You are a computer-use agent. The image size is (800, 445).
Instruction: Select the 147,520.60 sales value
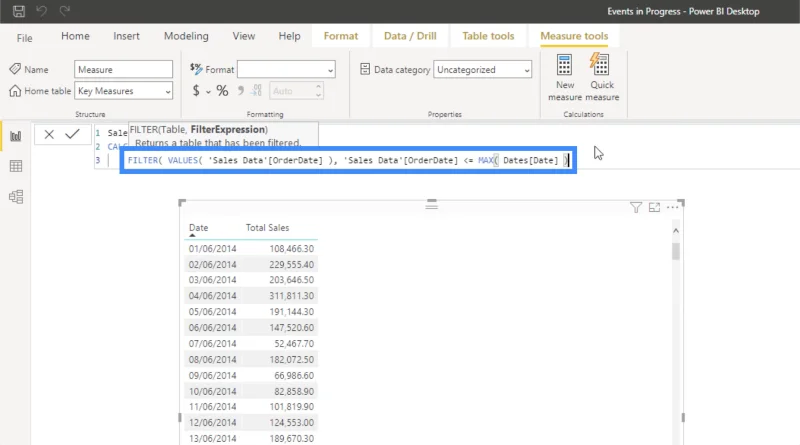click(x=291, y=327)
